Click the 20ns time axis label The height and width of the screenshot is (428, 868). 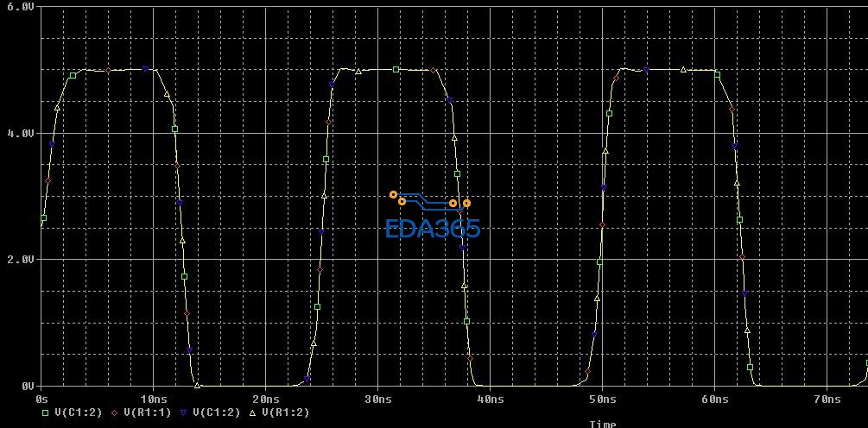coord(266,399)
